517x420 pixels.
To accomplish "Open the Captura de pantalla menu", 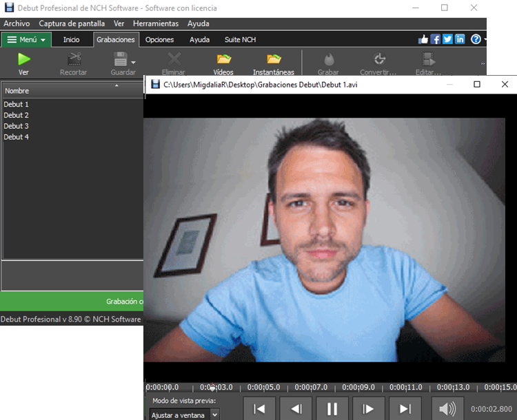I will (72, 23).
